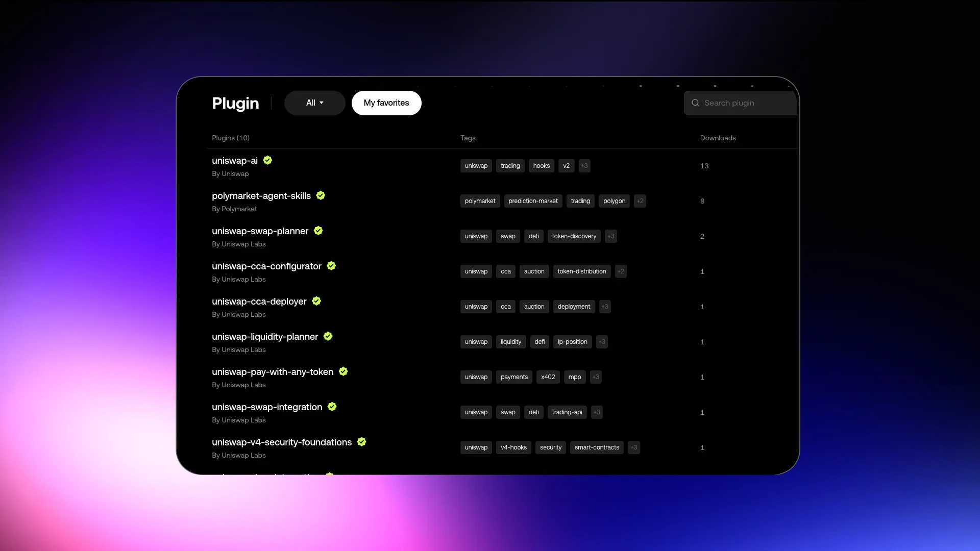The height and width of the screenshot is (551, 980).
Task: Click the verified badge beside uniswap-pay-with-any-token
Action: pyautogui.click(x=342, y=371)
